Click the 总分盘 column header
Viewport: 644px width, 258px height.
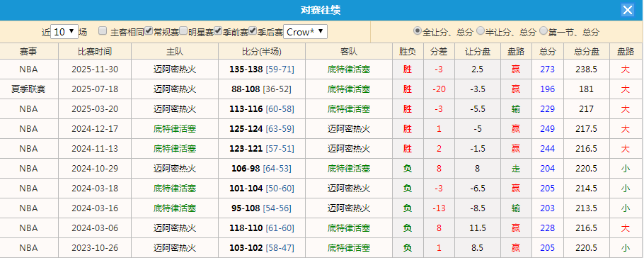(x=587, y=52)
